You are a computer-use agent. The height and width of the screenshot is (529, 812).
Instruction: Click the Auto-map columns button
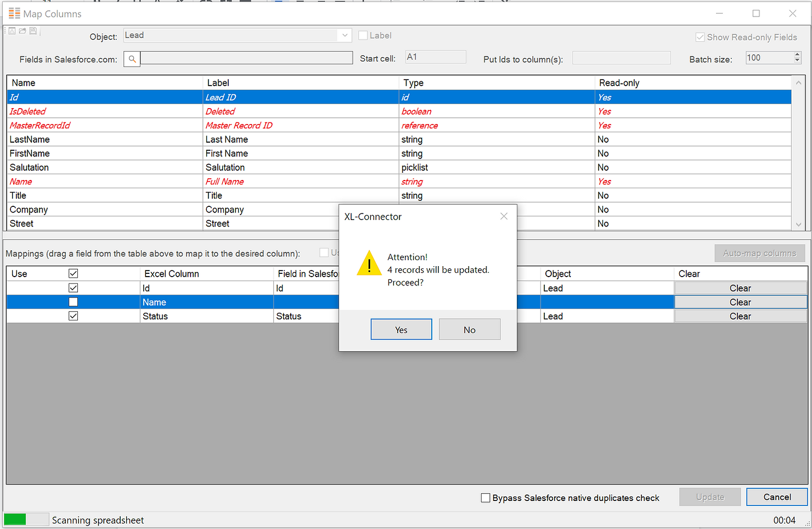759,253
